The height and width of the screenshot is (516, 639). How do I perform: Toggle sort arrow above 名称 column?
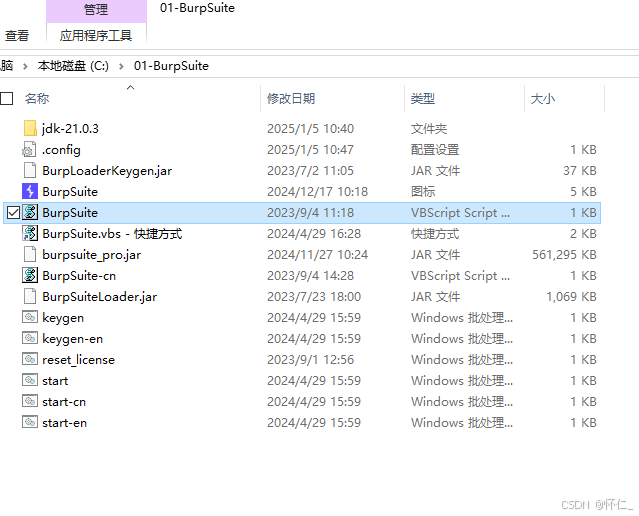tap(130, 87)
